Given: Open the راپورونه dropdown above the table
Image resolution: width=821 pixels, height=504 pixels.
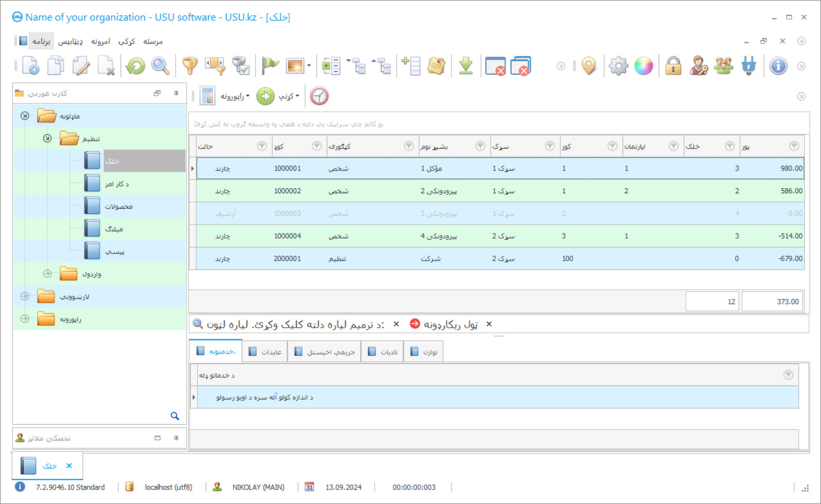Looking at the screenshot, I should coord(235,96).
